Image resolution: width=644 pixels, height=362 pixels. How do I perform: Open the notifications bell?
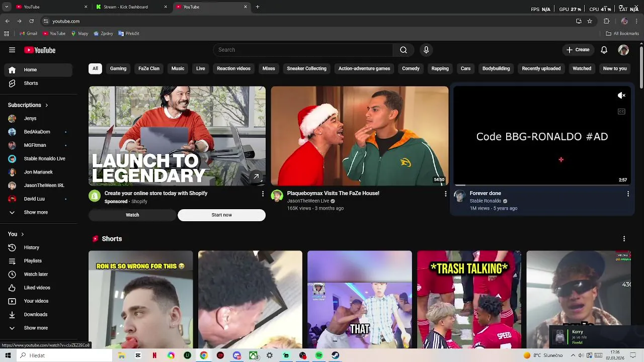(x=604, y=50)
